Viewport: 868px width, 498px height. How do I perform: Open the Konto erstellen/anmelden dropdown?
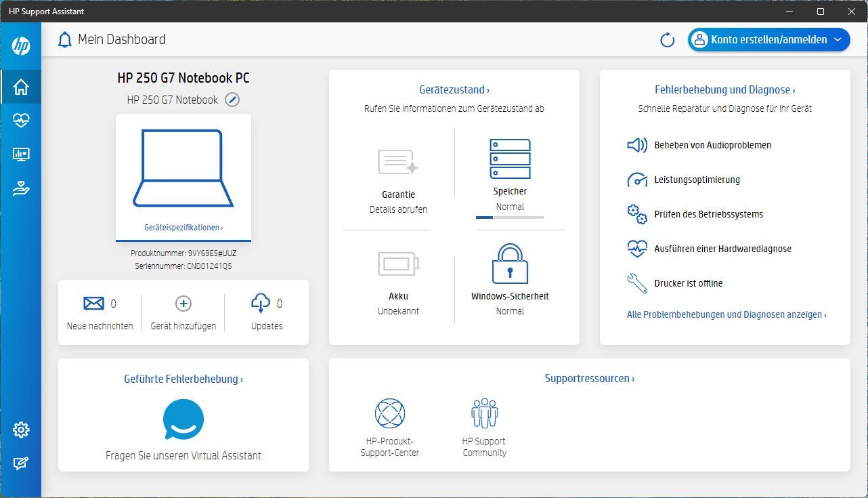coord(769,40)
